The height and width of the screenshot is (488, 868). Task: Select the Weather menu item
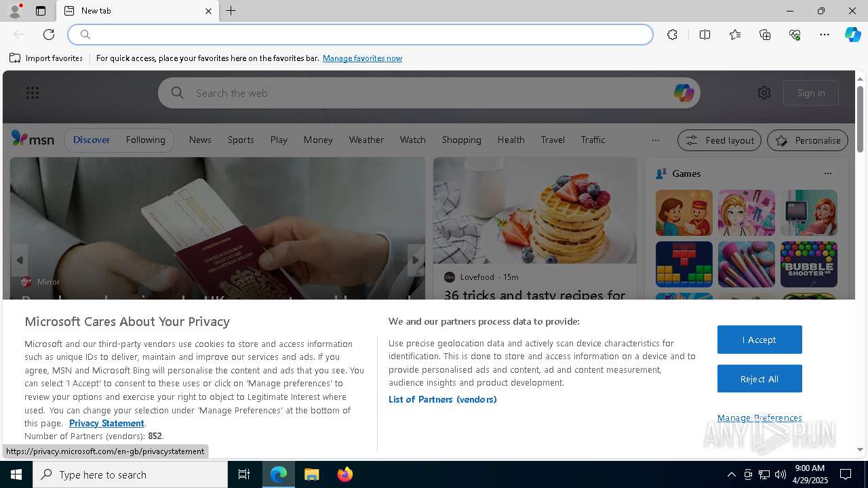[x=366, y=140]
